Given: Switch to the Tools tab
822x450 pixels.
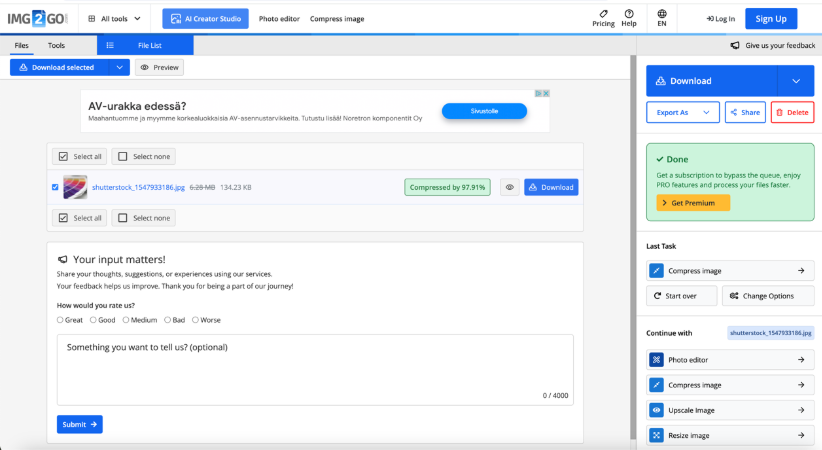Looking at the screenshot, I should 56,45.
